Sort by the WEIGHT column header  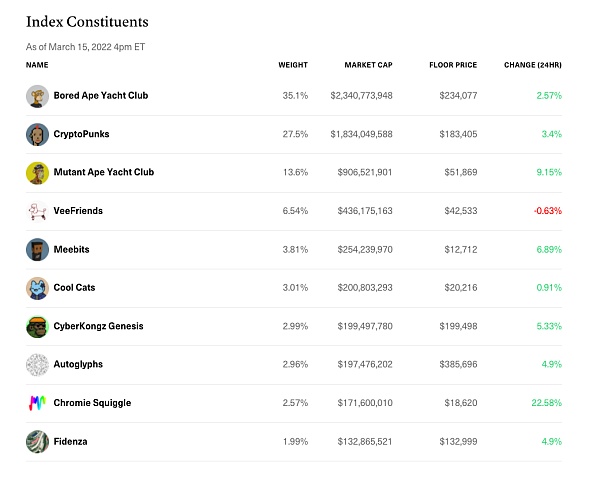pyautogui.click(x=293, y=65)
